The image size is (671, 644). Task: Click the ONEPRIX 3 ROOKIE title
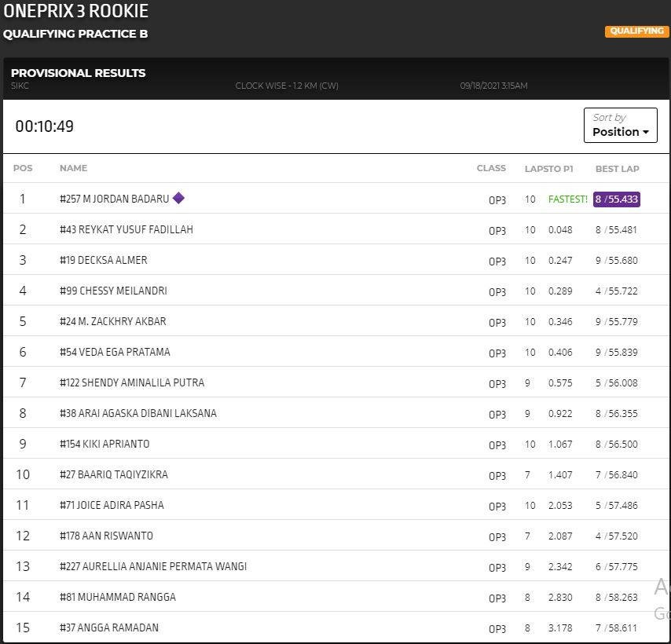click(75, 12)
